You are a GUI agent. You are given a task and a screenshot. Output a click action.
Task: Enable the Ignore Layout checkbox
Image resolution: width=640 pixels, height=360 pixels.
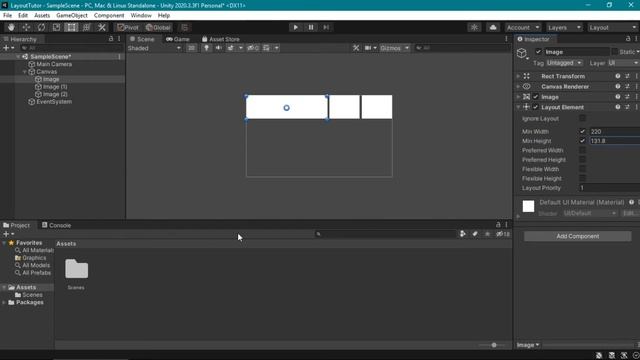coord(582,118)
